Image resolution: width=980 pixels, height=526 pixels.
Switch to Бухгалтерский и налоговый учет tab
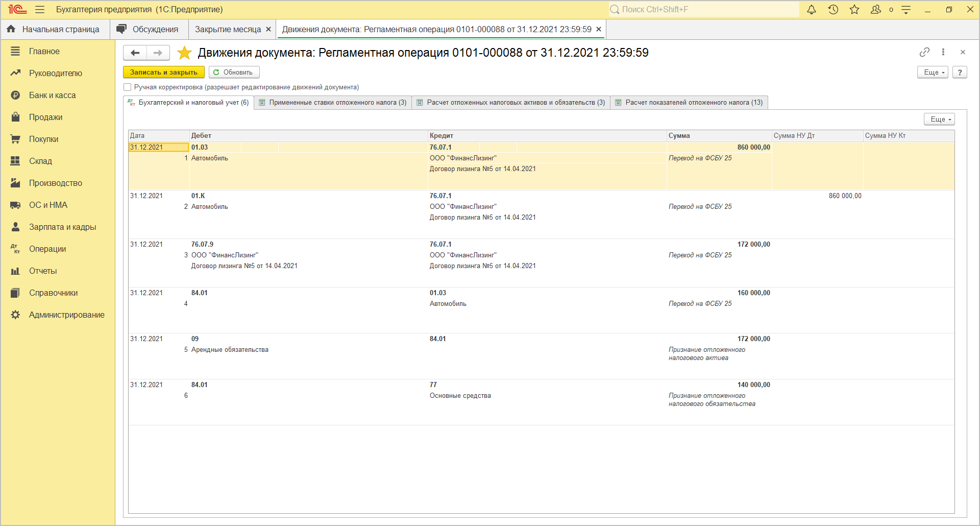(189, 103)
